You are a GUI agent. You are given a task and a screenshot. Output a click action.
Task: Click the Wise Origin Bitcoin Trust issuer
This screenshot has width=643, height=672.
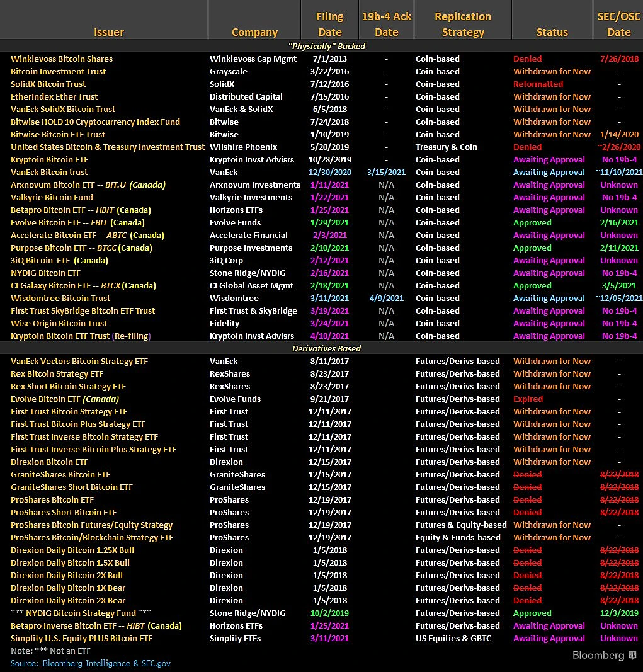[59, 323]
